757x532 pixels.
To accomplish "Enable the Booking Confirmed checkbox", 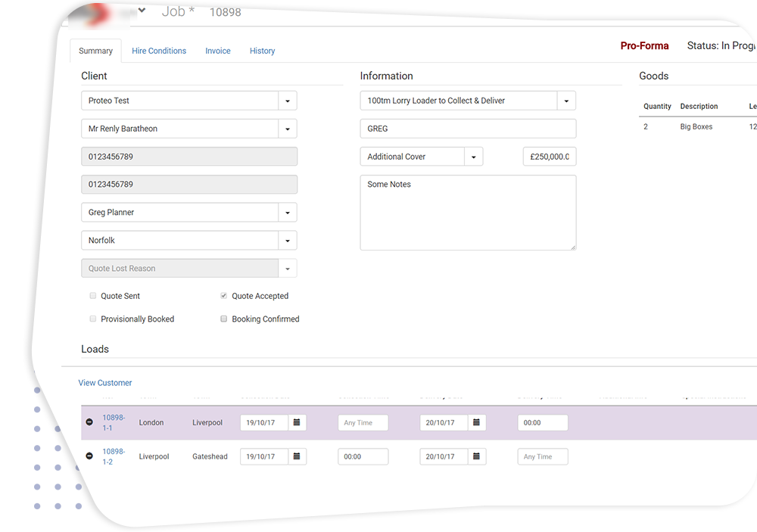I will point(223,319).
